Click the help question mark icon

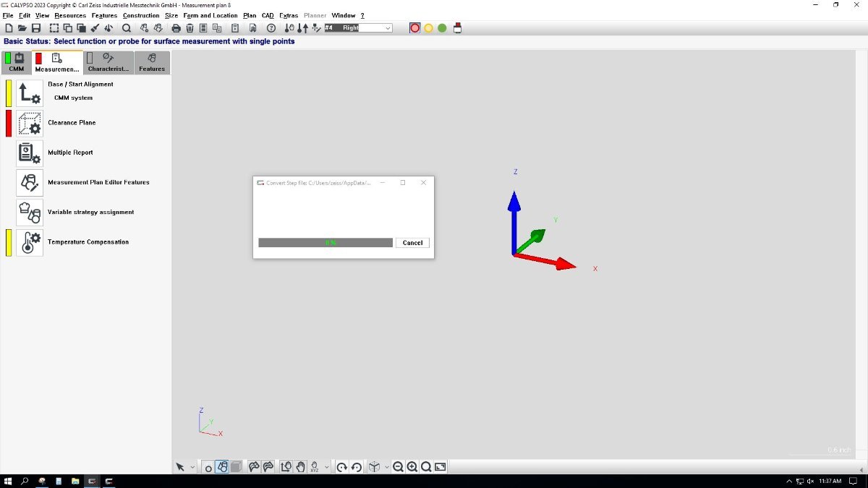coord(271,28)
